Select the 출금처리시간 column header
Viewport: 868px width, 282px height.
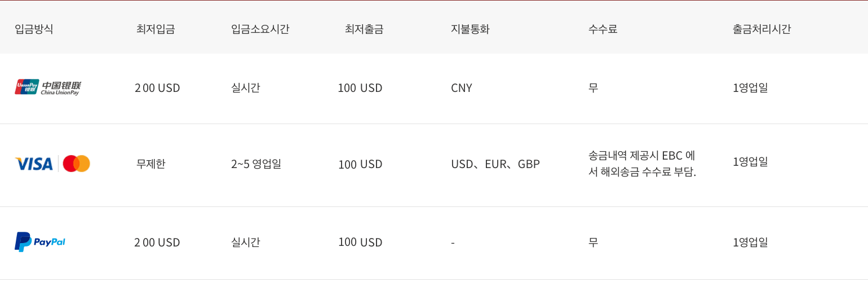(761, 29)
